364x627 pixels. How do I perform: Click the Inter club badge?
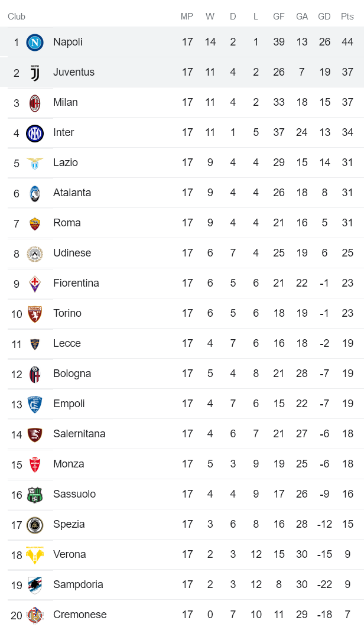tap(35, 133)
